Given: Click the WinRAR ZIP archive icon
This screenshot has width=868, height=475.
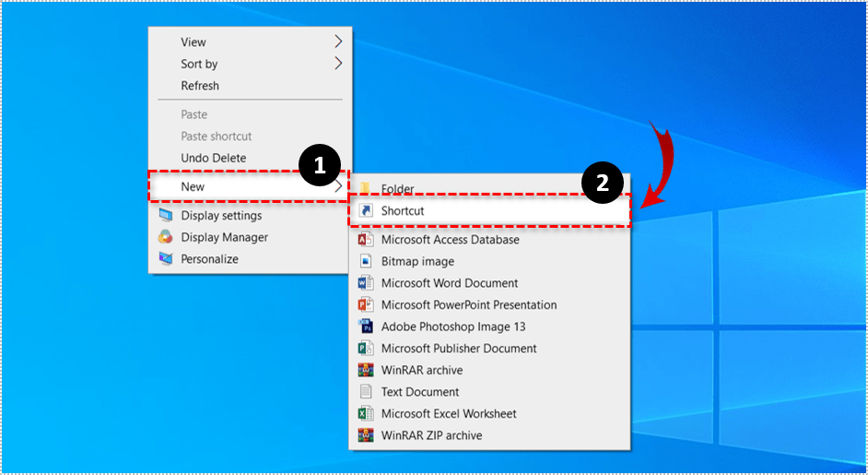Looking at the screenshot, I should pos(365,435).
